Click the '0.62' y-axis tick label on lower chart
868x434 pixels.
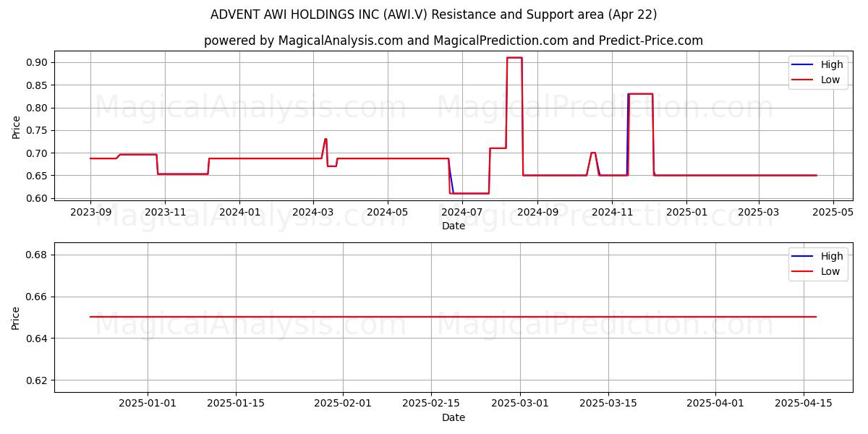click(x=38, y=380)
